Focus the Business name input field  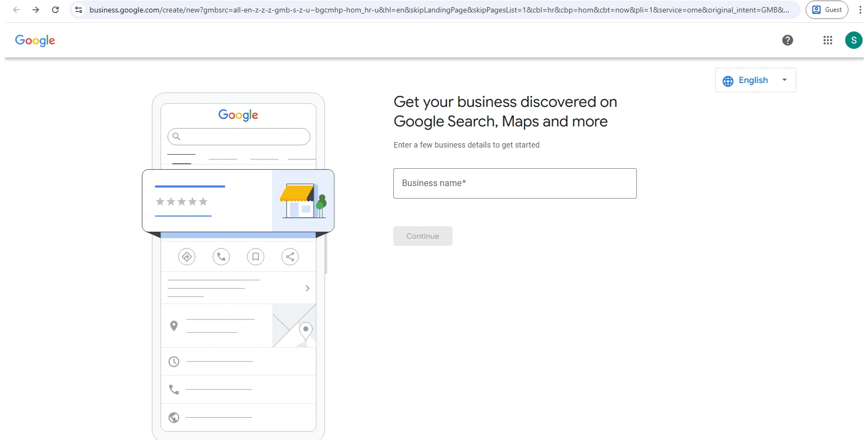(x=514, y=183)
